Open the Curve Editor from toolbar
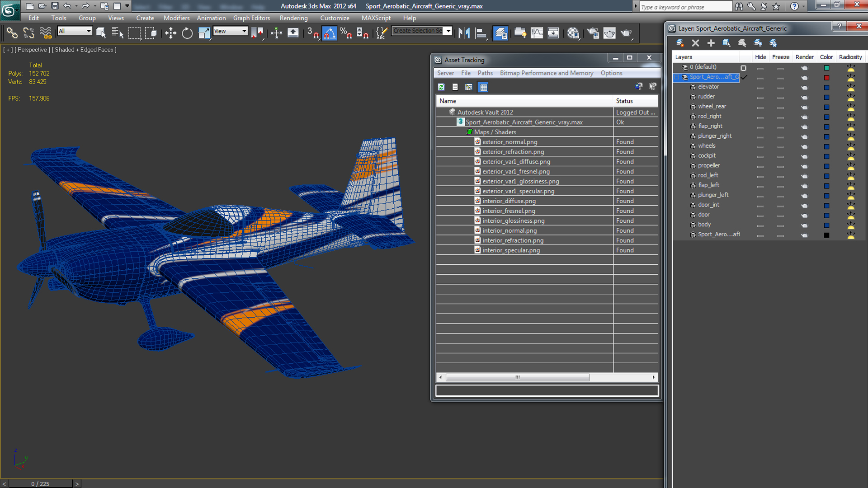The height and width of the screenshot is (488, 868). [537, 33]
